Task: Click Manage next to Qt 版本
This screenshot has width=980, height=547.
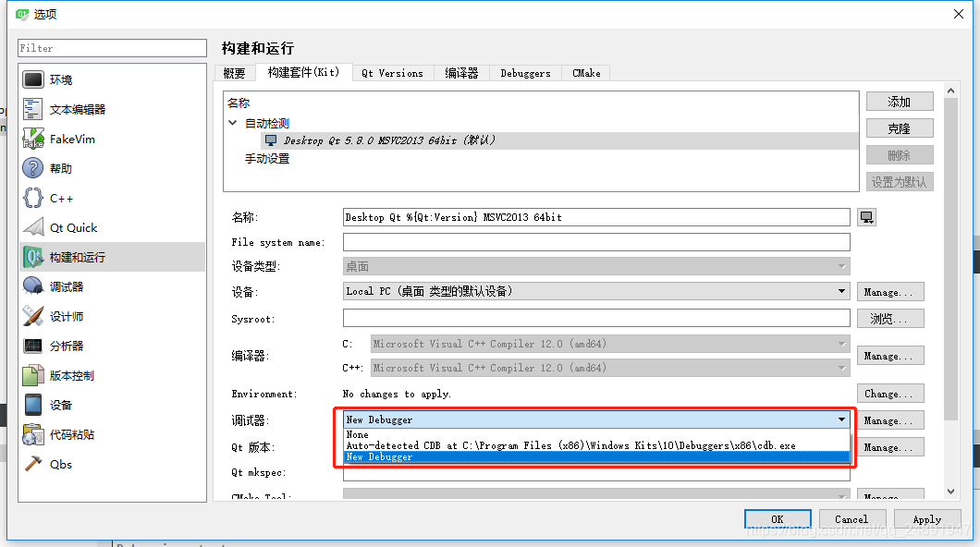Action: pos(890,448)
